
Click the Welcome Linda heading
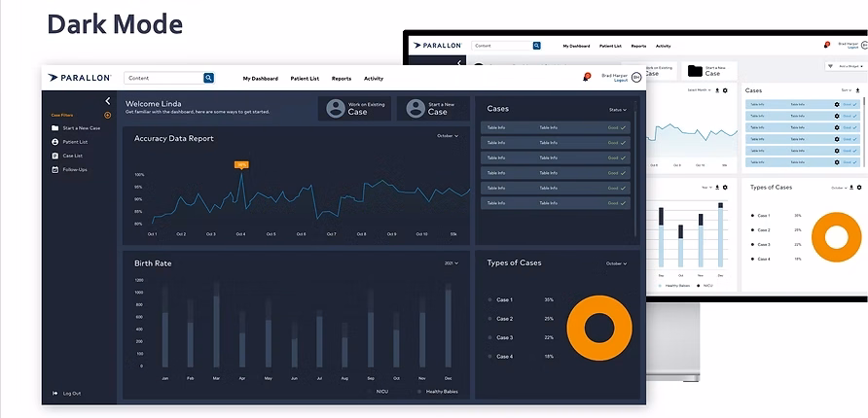click(154, 103)
